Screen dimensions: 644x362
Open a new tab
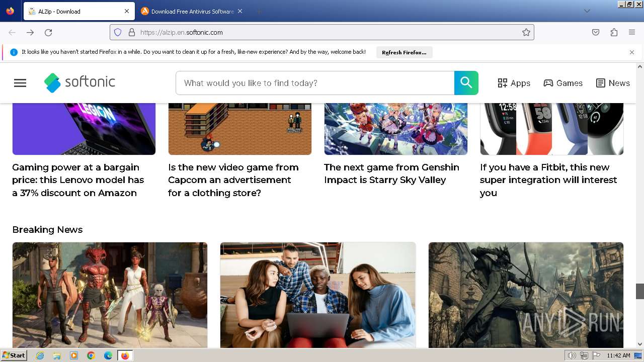(259, 11)
